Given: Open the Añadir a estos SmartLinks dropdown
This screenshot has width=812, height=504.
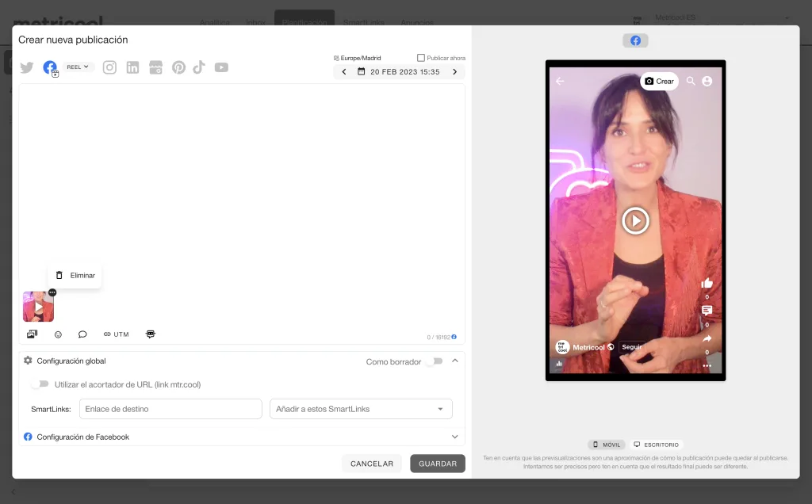Looking at the screenshot, I should click(361, 409).
